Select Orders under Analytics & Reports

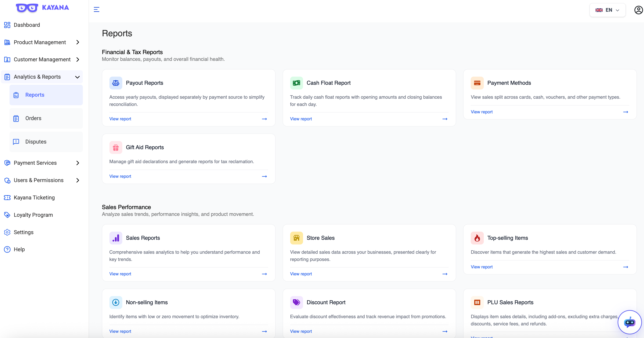pos(46,118)
